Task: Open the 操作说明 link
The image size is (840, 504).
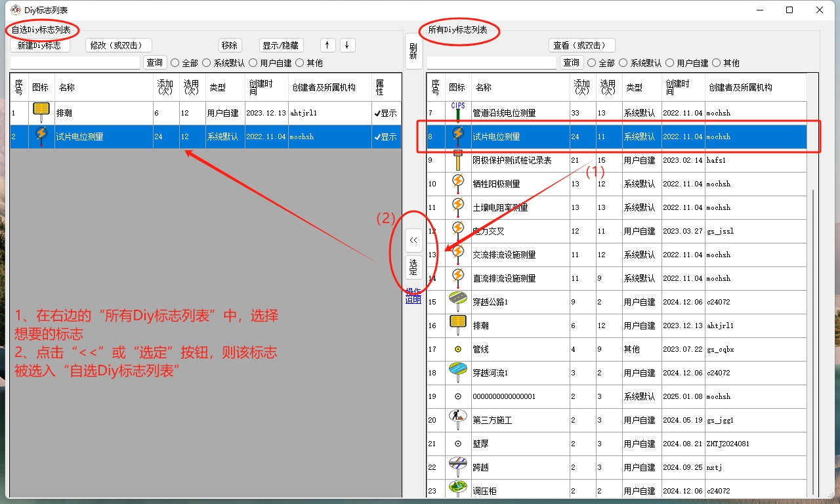Action: click(413, 296)
